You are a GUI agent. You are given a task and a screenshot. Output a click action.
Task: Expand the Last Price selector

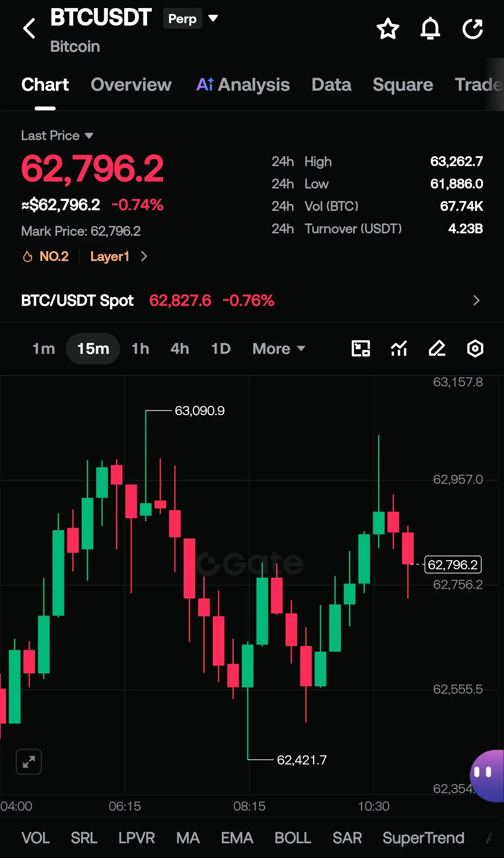57,136
